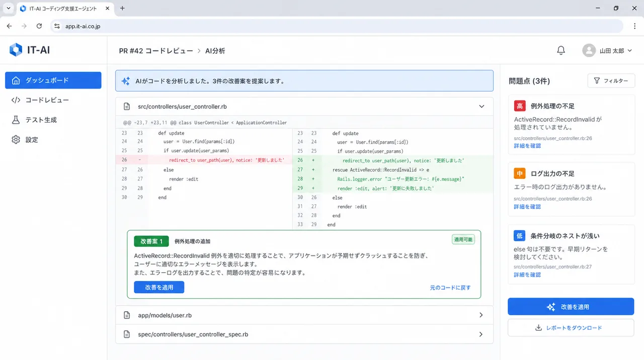The image size is (644, 360).
Task: Click file icon next to user_controller_spec.rb
Action: point(127,334)
